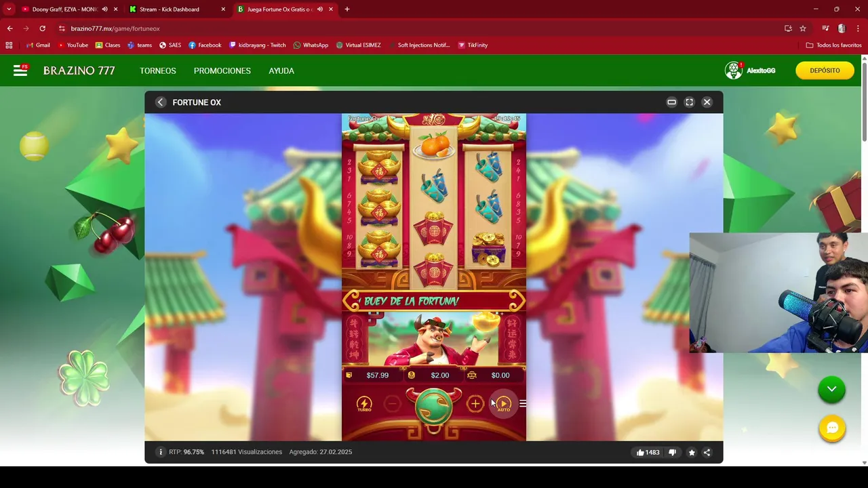Go to Brazino 777 home logo

click(x=79, y=70)
